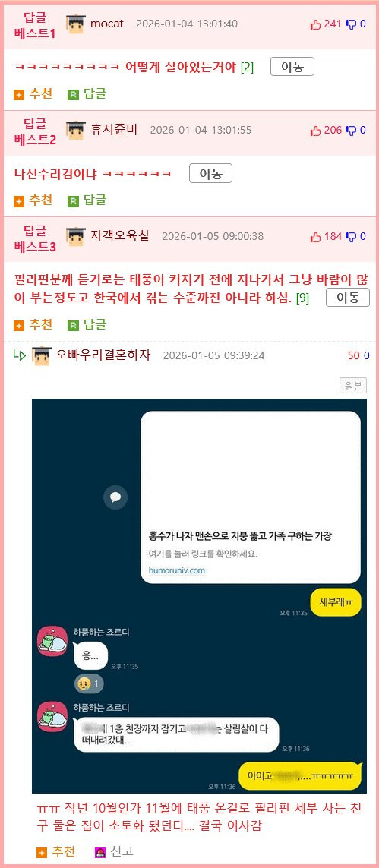Click thumbs-up icon on 휴지쥰비's comment
This screenshot has height=868, width=379.
[x=316, y=131]
